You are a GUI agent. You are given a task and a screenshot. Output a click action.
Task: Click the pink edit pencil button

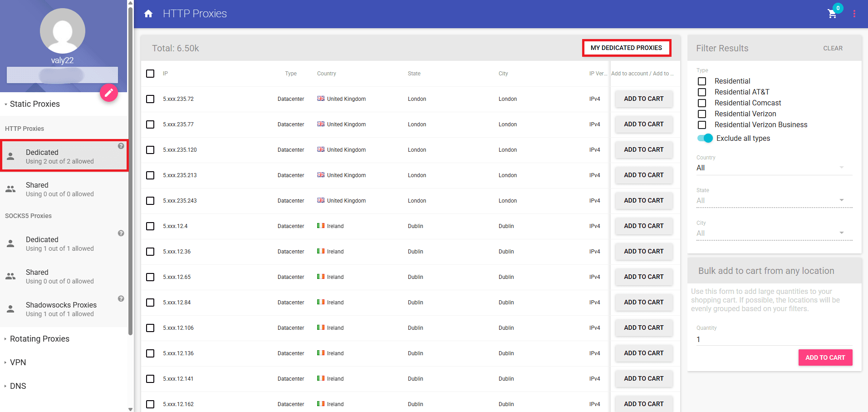tap(109, 93)
